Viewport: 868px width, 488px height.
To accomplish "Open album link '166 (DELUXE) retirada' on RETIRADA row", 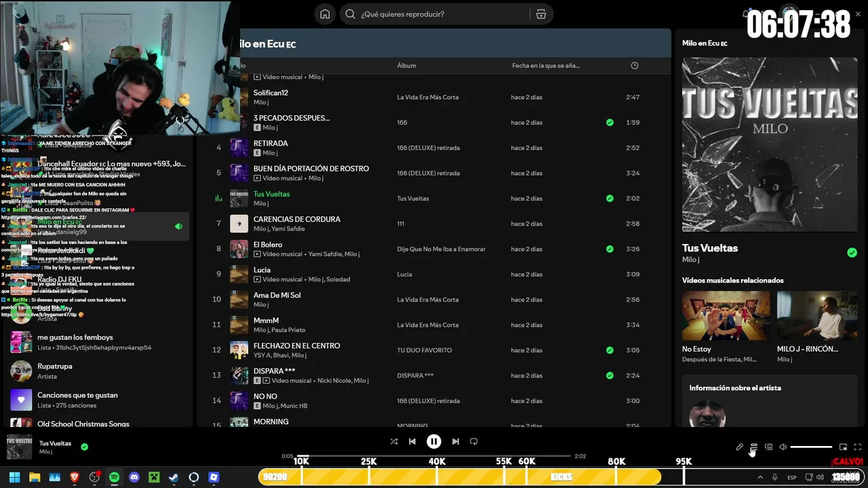I will click(x=428, y=148).
